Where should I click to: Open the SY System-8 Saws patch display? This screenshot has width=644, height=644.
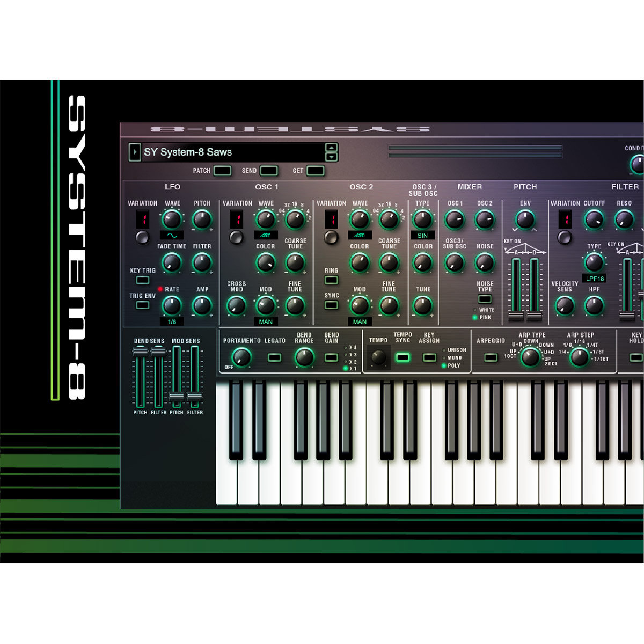(x=231, y=152)
